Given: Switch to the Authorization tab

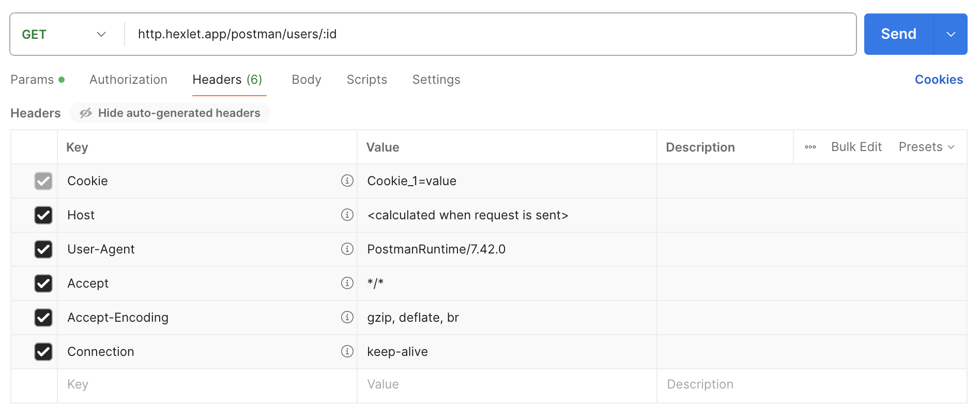Looking at the screenshot, I should pyautogui.click(x=128, y=80).
